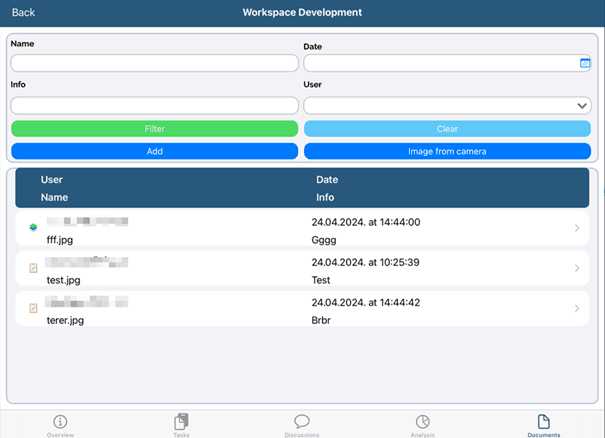Open details chevron for fff.jpg row
Viewport: 605px width, 438px height.
(x=577, y=229)
